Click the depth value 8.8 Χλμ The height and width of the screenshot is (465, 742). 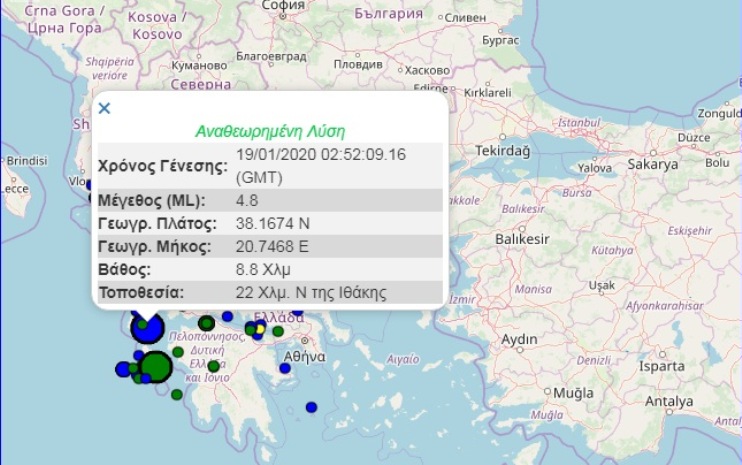[262, 270]
